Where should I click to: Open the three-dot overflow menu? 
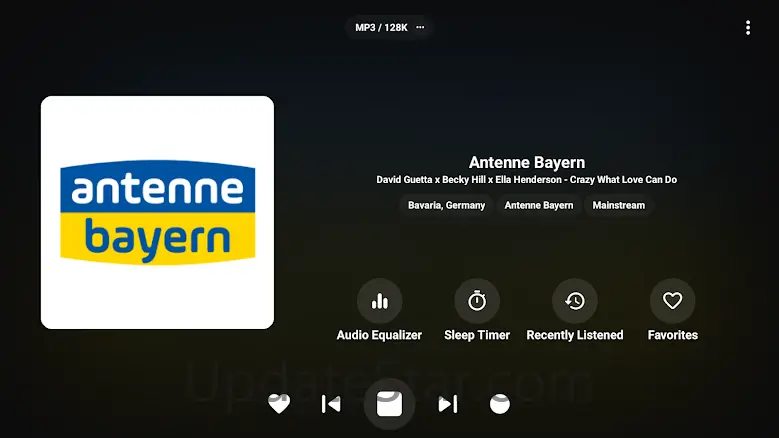click(748, 28)
